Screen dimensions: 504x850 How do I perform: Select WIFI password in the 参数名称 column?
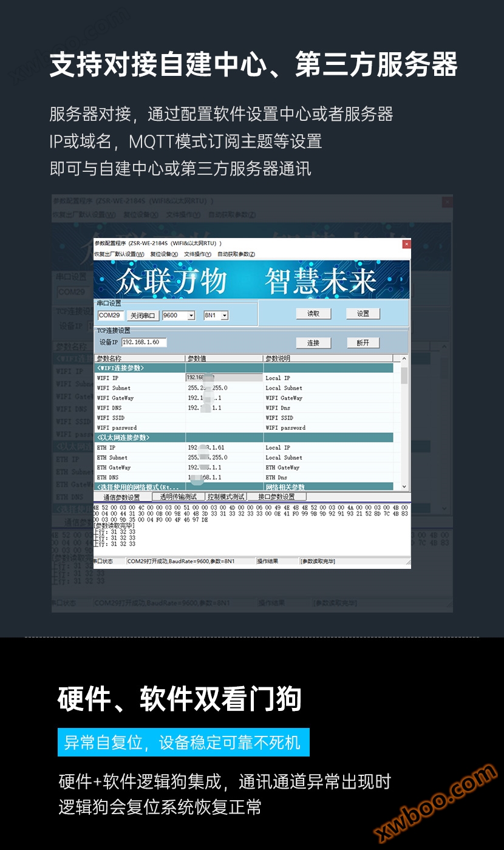(117, 428)
